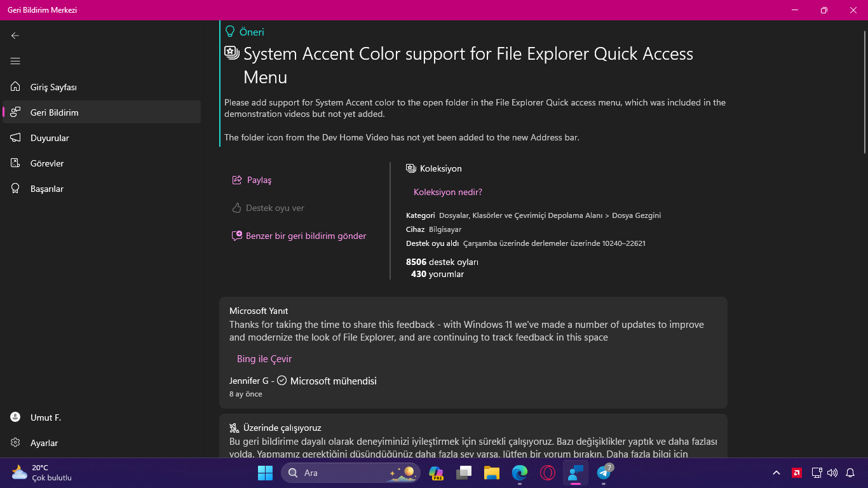Click the Microsoft Yanıt heading

pyautogui.click(x=259, y=311)
